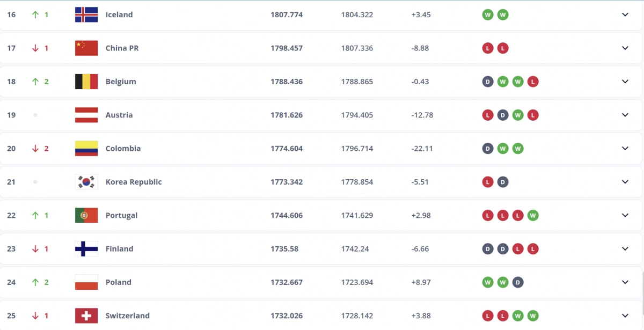Open the Poland team link
The height and width of the screenshot is (330, 644).
click(x=118, y=282)
